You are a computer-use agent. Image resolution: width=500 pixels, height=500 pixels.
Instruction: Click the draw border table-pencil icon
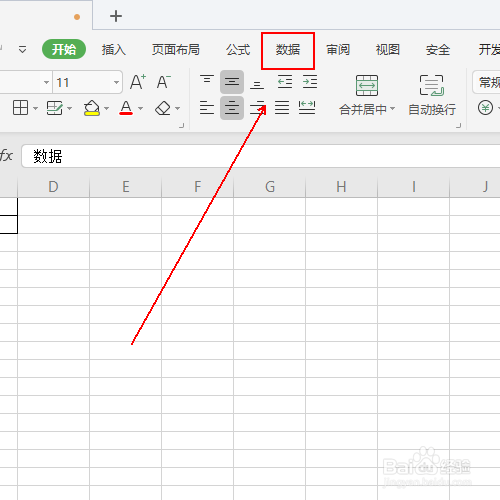pyautogui.click(x=54, y=108)
